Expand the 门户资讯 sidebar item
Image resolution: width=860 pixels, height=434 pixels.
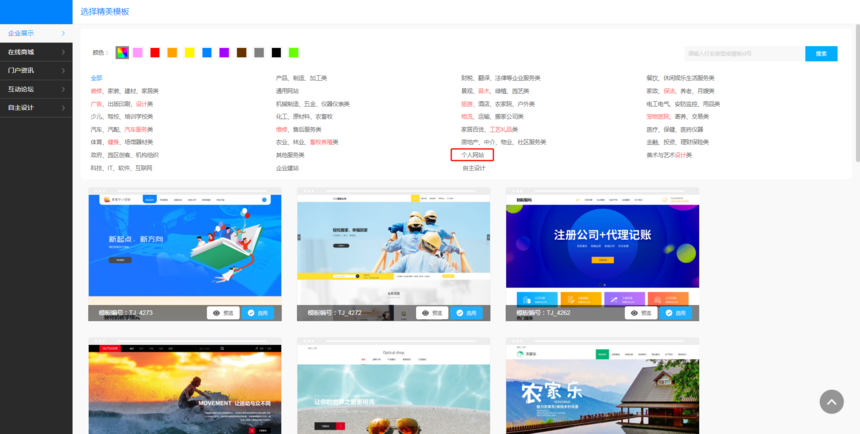click(35, 70)
